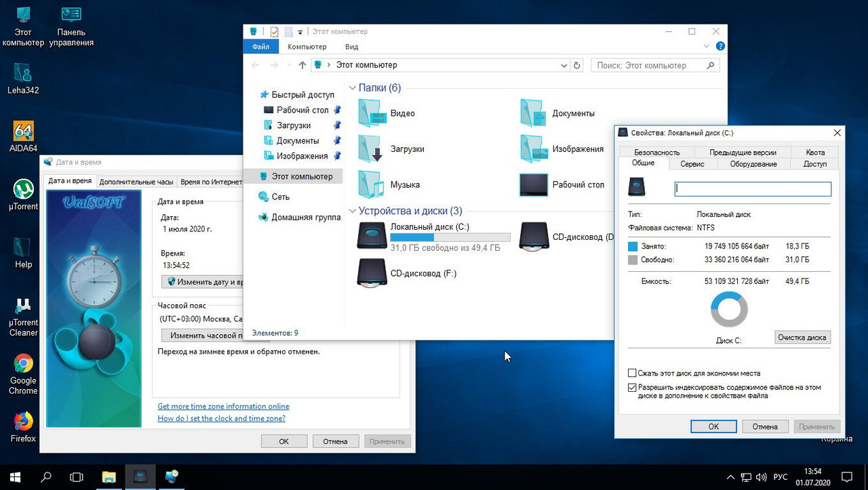This screenshot has width=868, height=490.
Task: Launch Google Chrome from the desktop
Action: point(23,375)
